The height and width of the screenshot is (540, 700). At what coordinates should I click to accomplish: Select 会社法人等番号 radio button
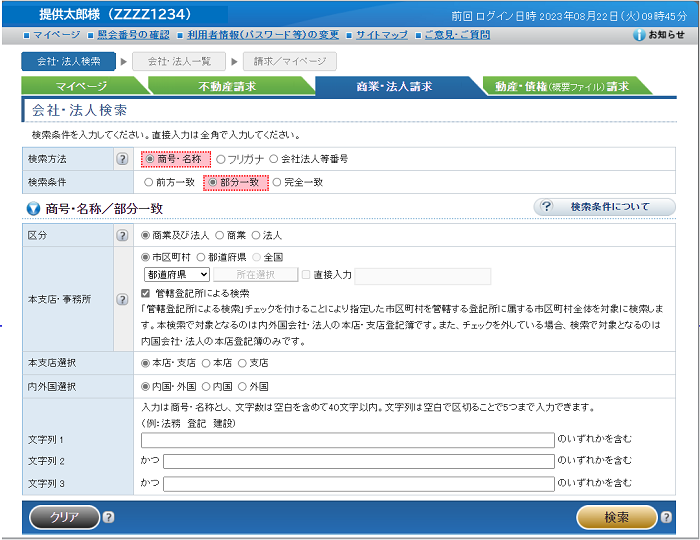pos(273,159)
